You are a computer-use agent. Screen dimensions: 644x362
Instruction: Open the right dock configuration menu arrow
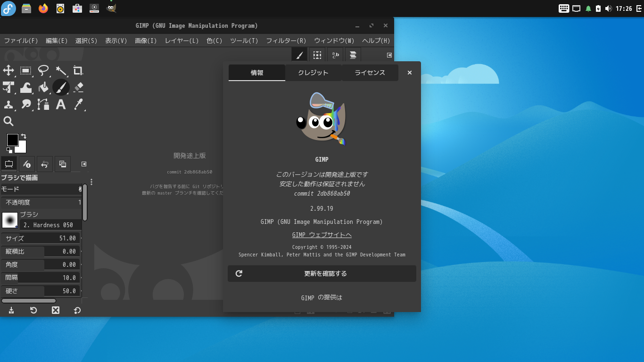pyautogui.click(x=389, y=55)
